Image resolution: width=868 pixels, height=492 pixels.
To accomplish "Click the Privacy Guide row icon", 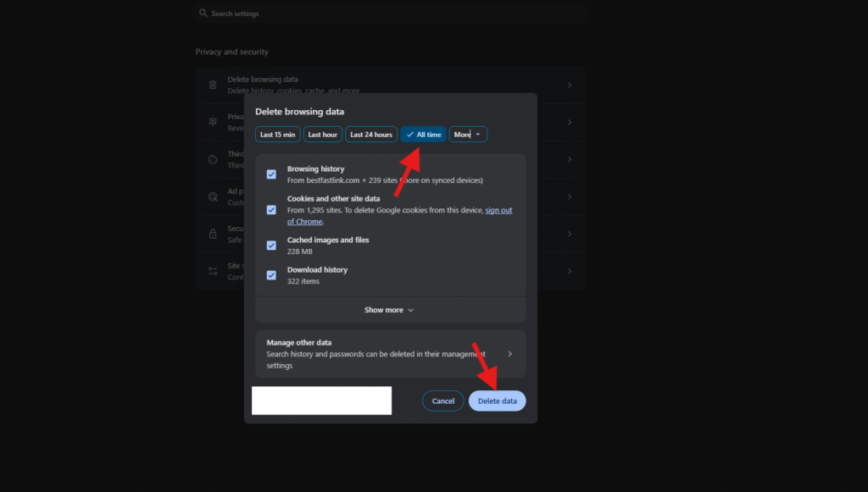I will coord(212,122).
